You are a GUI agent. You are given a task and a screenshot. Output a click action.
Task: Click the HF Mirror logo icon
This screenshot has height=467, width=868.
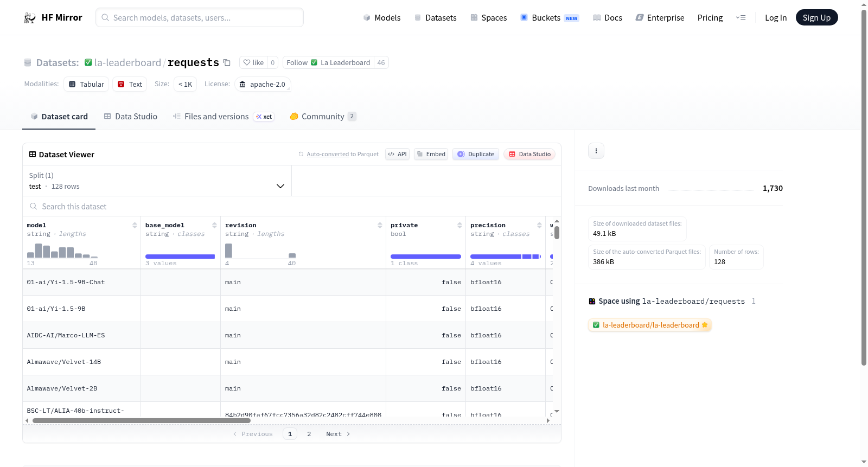pos(30,18)
